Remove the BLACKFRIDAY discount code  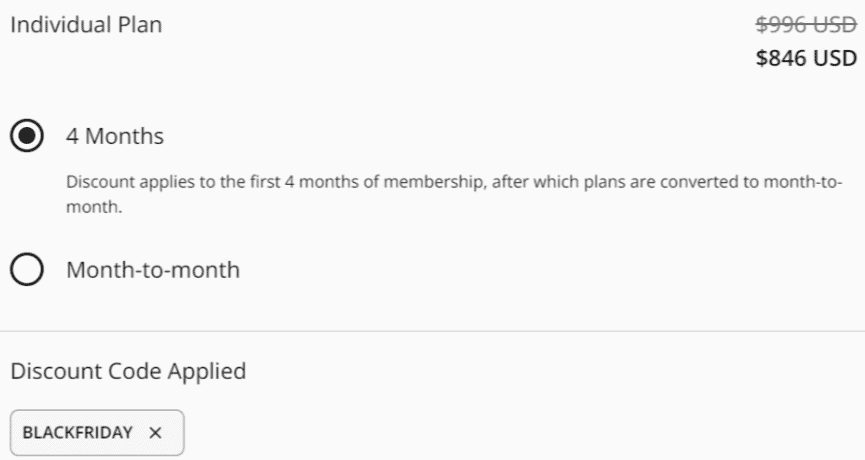coord(155,433)
